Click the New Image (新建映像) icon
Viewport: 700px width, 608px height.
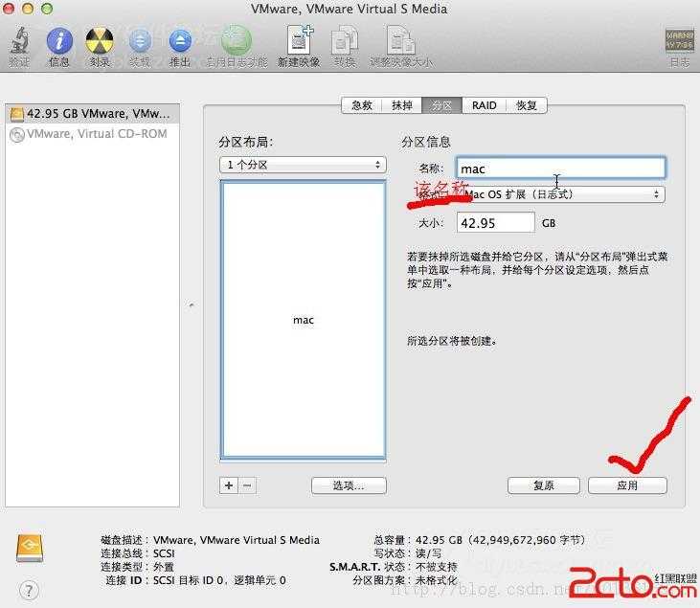[300, 40]
